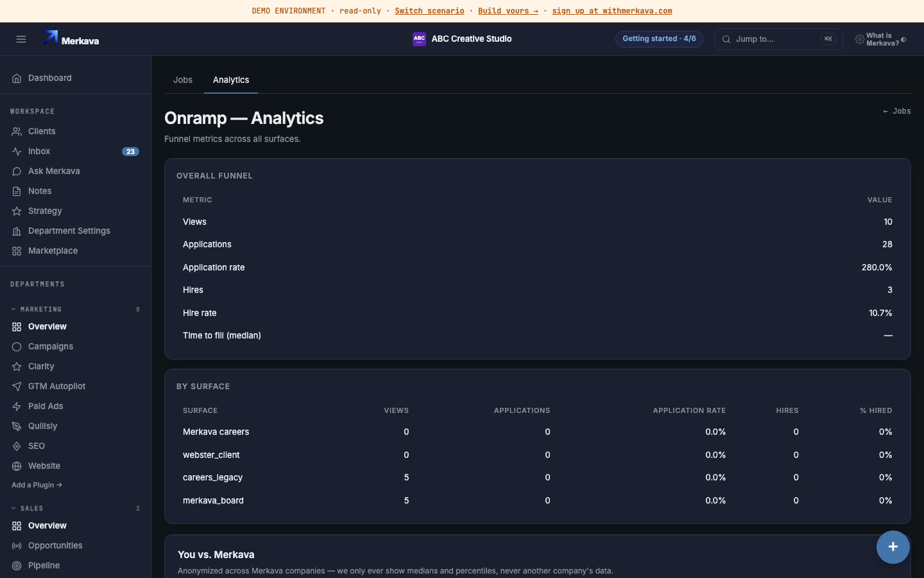This screenshot has height=578, width=924.
Task: Toggle the hamburger sidebar menu
Action: (x=21, y=39)
